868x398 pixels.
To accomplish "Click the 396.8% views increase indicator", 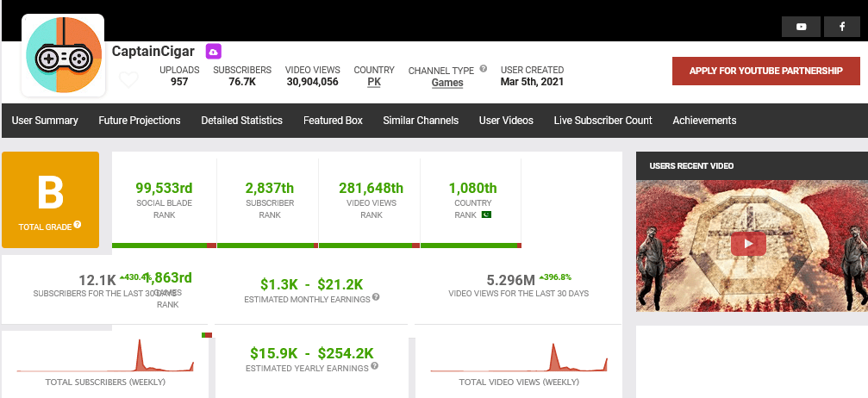I will (x=555, y=277).
